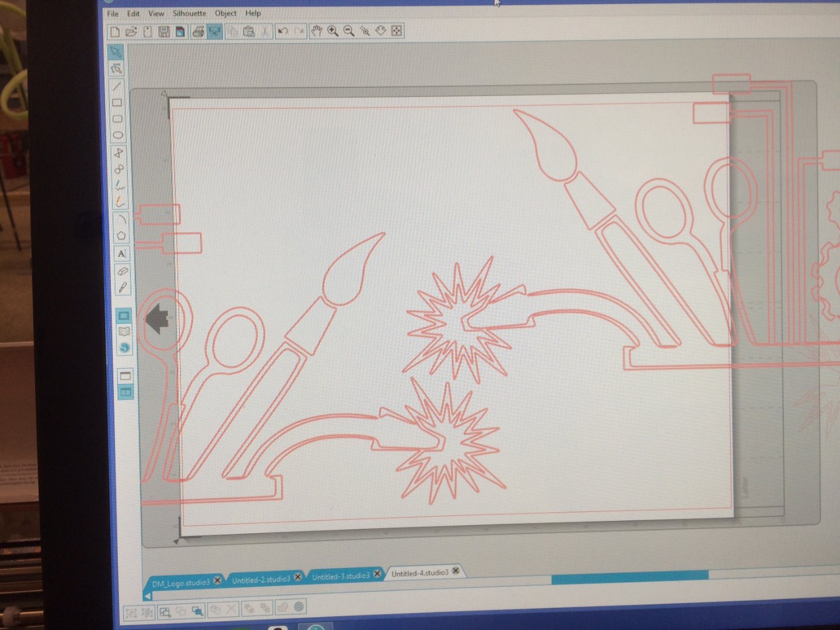Click the Zoom Out magnifier
840x630 pixels.
tap(349, 31)
